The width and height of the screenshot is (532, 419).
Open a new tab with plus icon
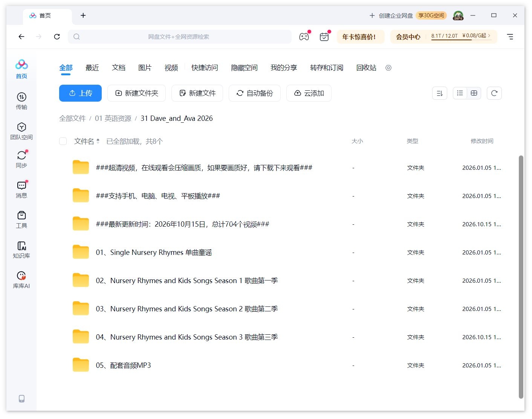coord(83,15)
